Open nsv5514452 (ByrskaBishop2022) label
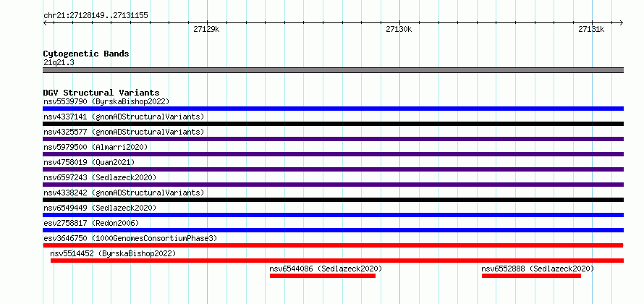Image resolution: width=644 pixels, height=304 pixels. (113, 253)
